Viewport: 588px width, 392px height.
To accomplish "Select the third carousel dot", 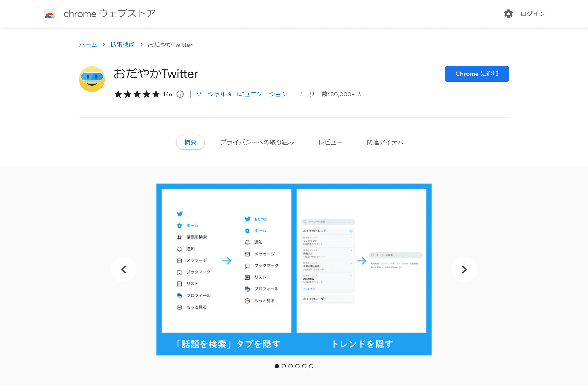I will coord(291,366).
